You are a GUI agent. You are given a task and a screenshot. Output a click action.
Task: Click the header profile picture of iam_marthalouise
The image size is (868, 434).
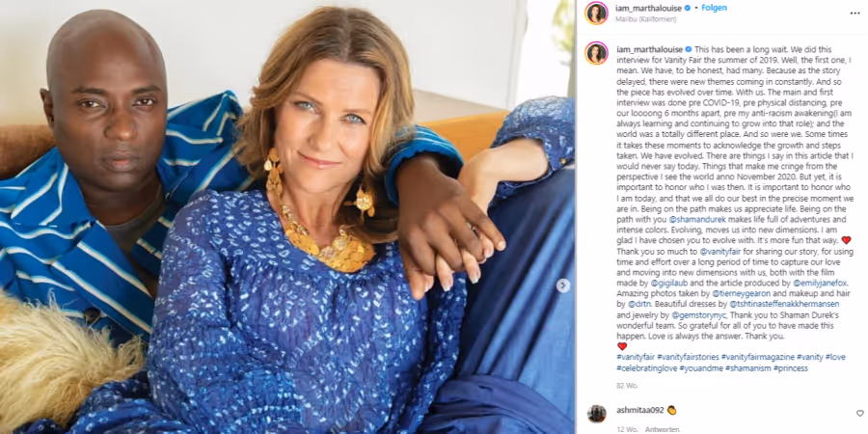(596, 14)
